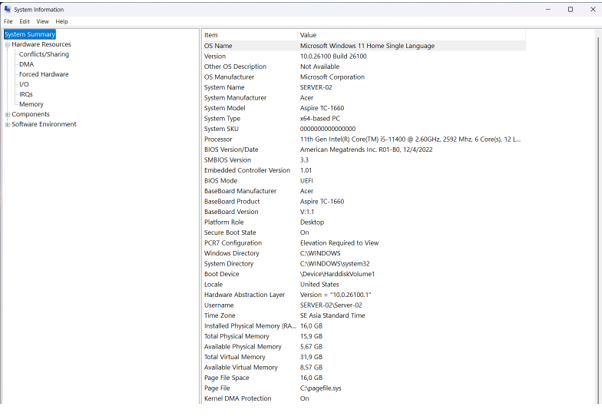Select Conflicts/Sharing under Hardware Resources

tap(44, 54)
